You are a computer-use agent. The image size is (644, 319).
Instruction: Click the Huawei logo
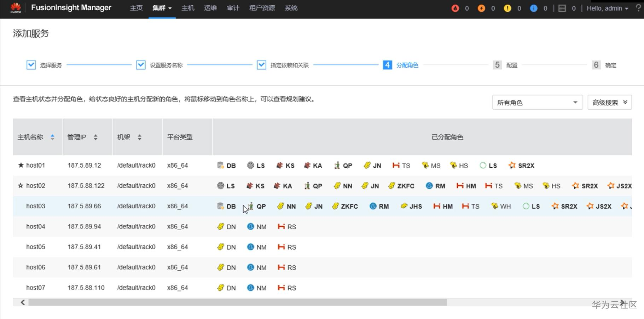click(16, 8)
